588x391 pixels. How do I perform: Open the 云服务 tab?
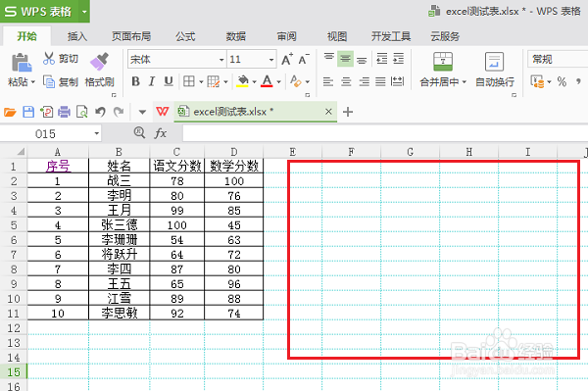(445, 36)
